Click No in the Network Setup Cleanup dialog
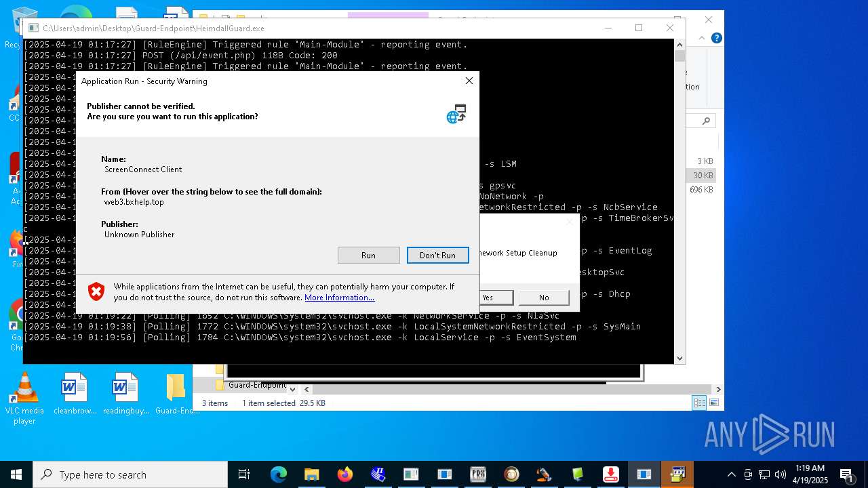 tap(544, 298)
